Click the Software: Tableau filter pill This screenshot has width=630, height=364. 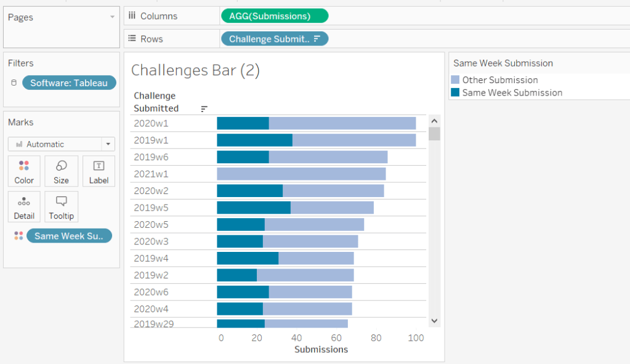69,83
